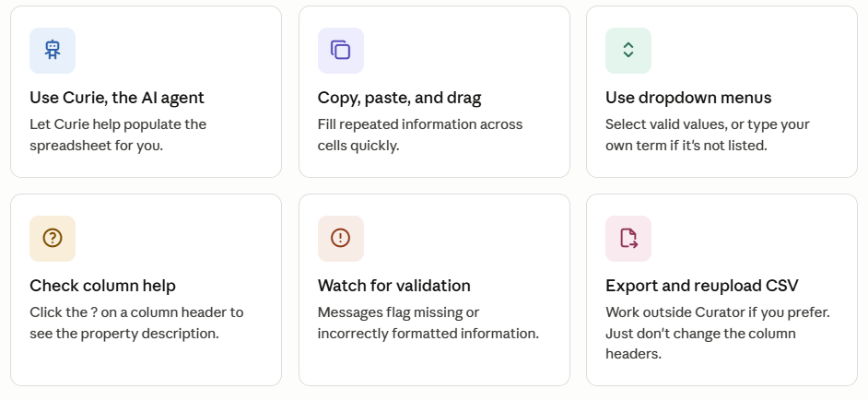Select the 'Watch for validation' title
The width and height of the screenshot is (868, 400).
[x=393, y=286]
